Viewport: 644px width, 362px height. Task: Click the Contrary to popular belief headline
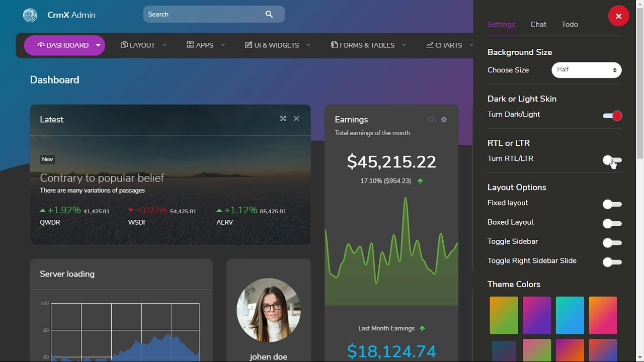pyautogui.click(x=102, y=178)
